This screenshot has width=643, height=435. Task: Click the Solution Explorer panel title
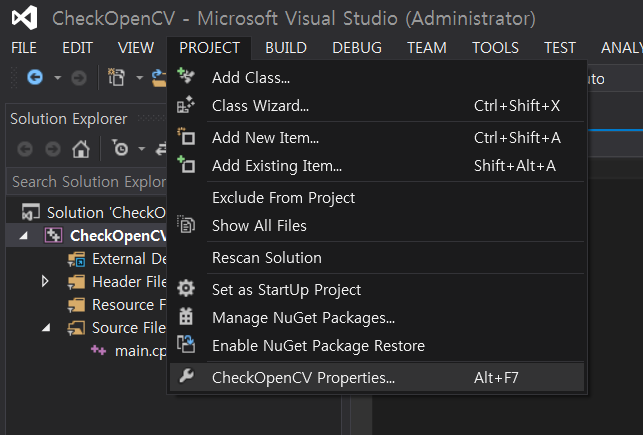68,118
